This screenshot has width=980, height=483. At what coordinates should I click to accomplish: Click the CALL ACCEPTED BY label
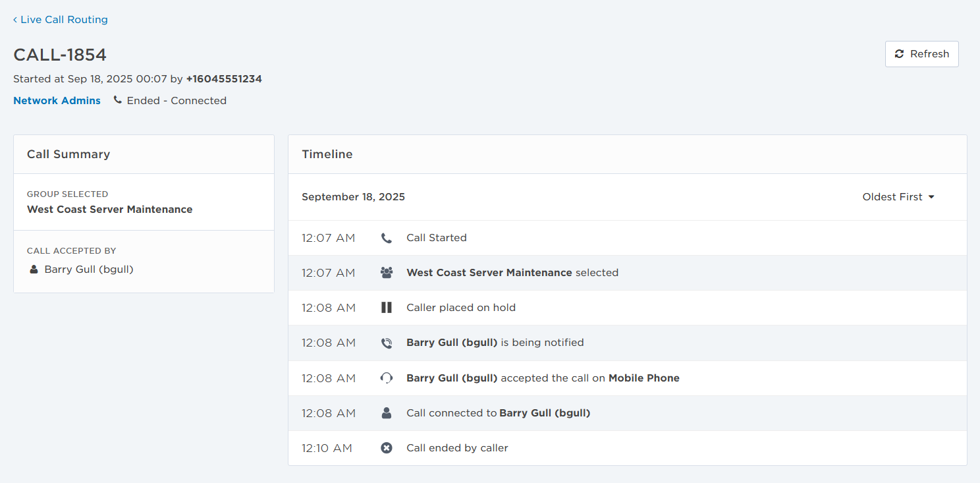pyautogui.click(x=71, y=251)
